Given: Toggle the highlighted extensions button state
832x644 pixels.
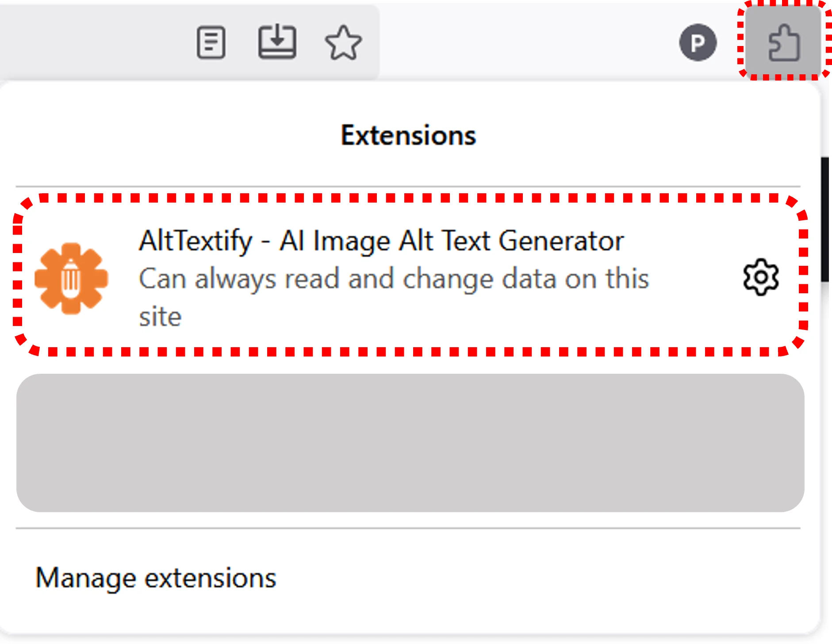Looking at the screenshot, I should [x=783, y=41].
